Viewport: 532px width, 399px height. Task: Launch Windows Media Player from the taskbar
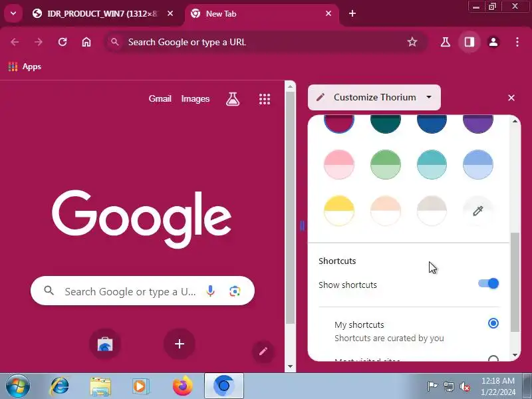pyautogui.click(x=140, y=386)
